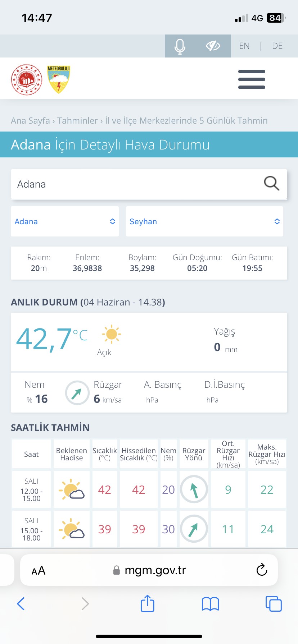
Task: Switch site language to DE
Action: 277,46
